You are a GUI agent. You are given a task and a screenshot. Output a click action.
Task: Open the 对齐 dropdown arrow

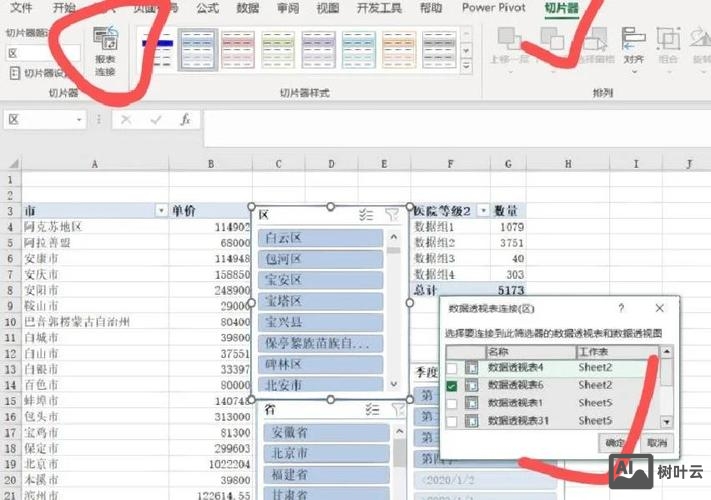(x=634, y=72)
